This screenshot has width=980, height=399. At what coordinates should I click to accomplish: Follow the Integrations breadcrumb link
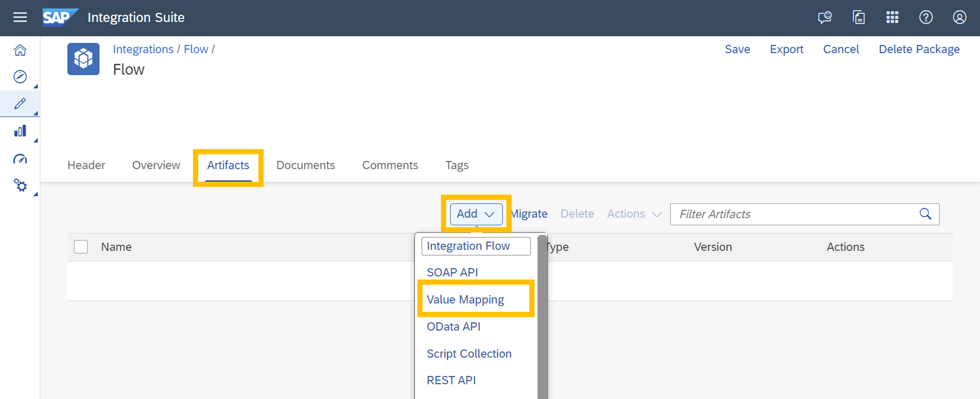click(x=143, y=49)
